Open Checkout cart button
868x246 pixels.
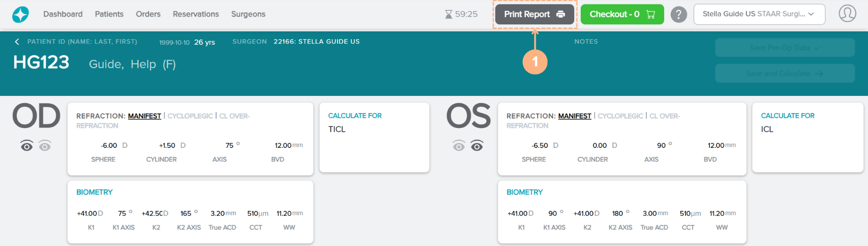[622, 14]
